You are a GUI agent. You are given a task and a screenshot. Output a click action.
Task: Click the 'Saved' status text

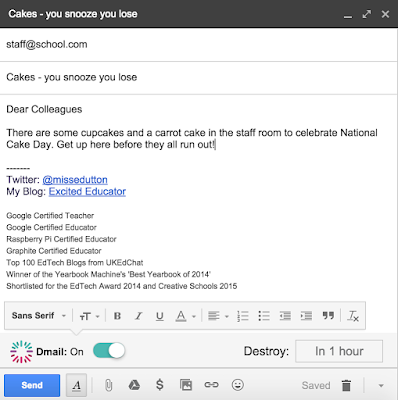(x=316, y=385)
